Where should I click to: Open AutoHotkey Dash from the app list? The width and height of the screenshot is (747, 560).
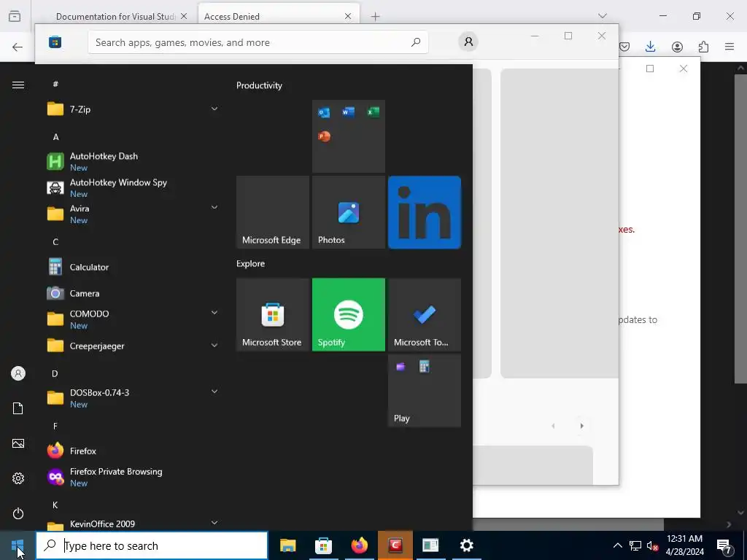(x=131, y=161)
